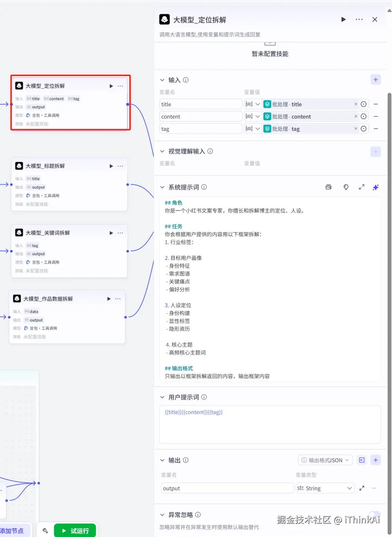Open the String type dropdown for output
The height and width of the screenshot is (537, 392).
pos(325,488)
